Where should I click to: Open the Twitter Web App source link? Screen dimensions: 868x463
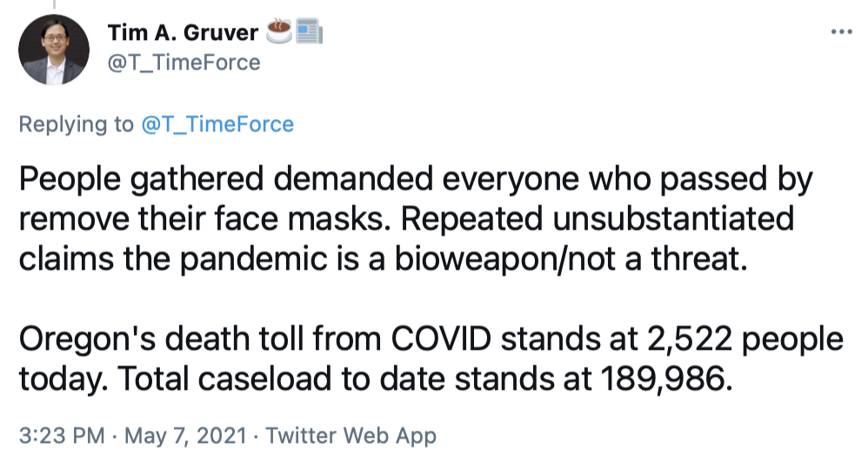pyautogui.click(x=352, y=436)
